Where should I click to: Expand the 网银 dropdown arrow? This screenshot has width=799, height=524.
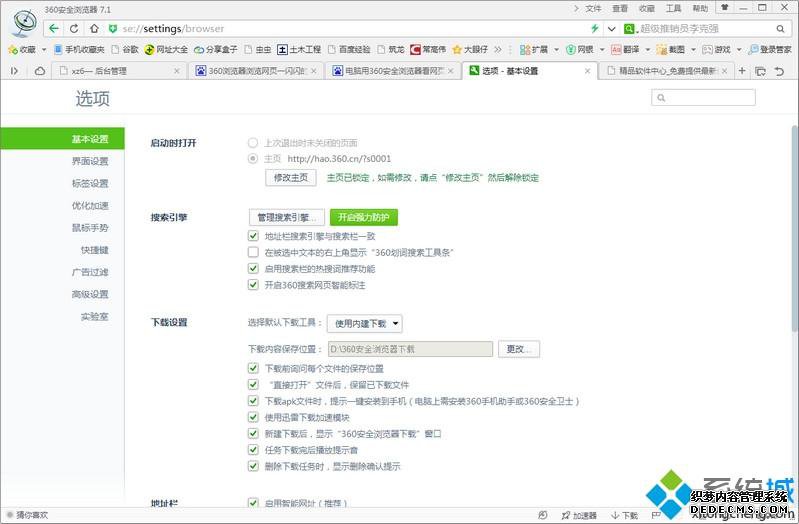click(x=602, y=49)
